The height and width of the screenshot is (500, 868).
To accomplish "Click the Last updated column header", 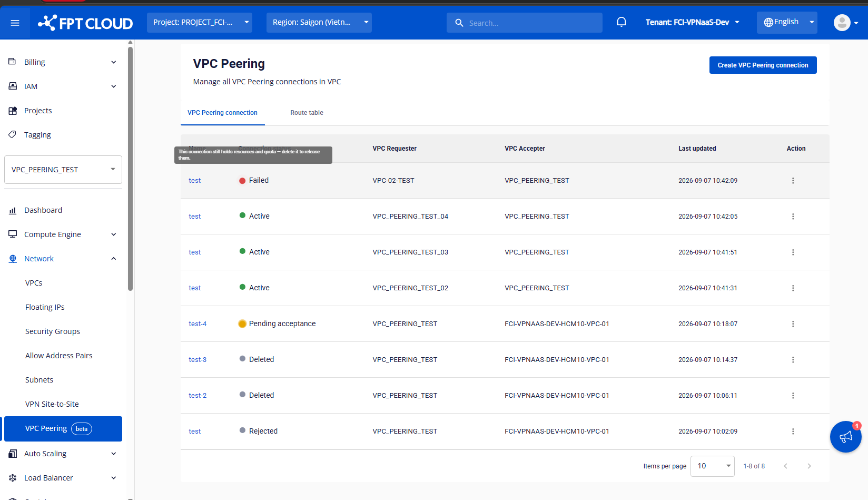I will pos(697,149).
